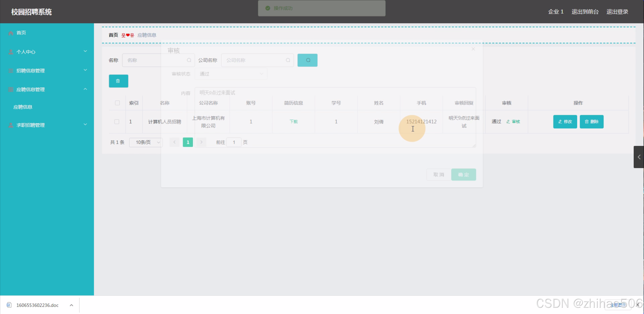Click the 删除 delete button
This screenshot has height=314, width=644.
coord(591,122)
